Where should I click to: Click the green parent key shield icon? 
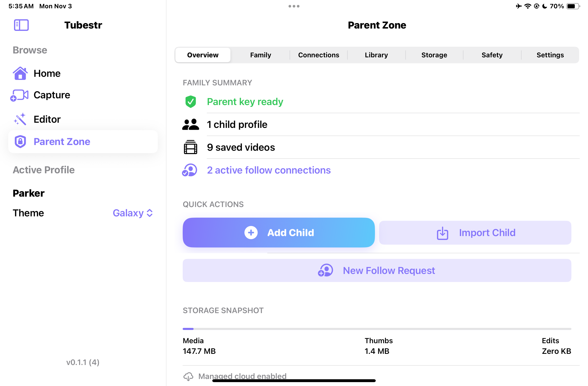[191, 102]
